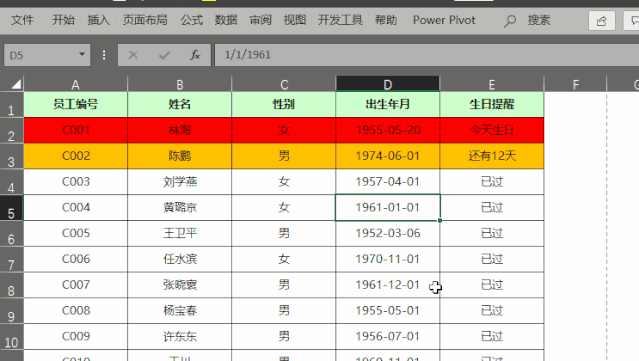Select the 今天生日 cell
Screen dimensions: 639x361
492,130
